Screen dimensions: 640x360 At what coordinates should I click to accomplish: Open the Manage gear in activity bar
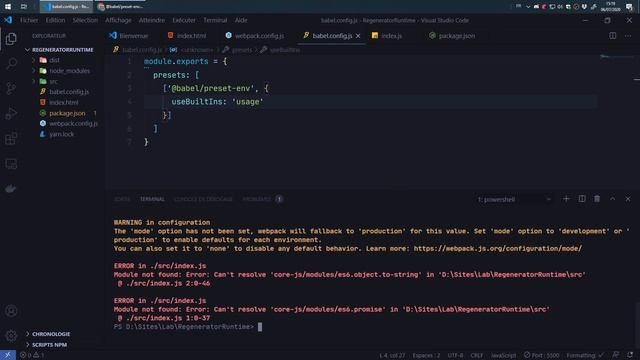coord(11,336)
